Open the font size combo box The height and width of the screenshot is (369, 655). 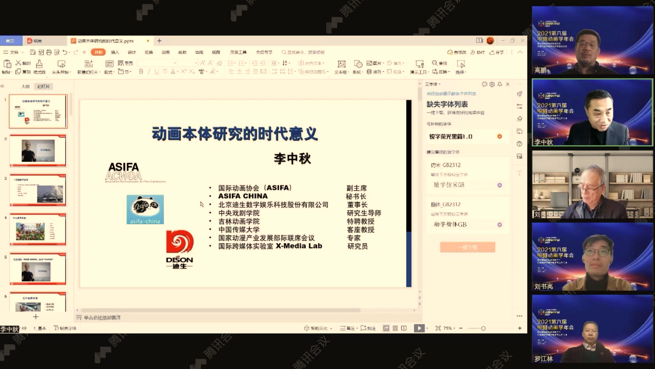(x=188, y=63)
